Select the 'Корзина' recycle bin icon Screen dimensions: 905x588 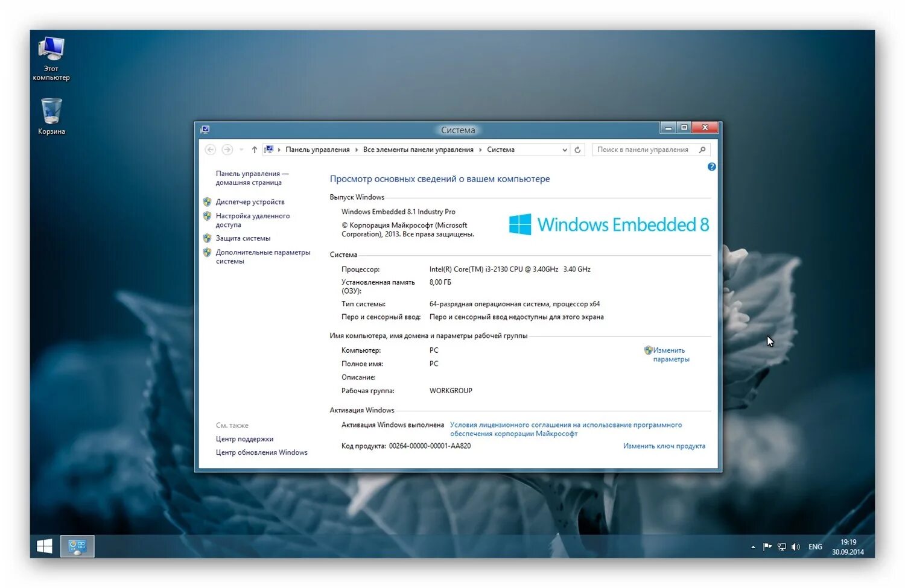tap(51, 116)
